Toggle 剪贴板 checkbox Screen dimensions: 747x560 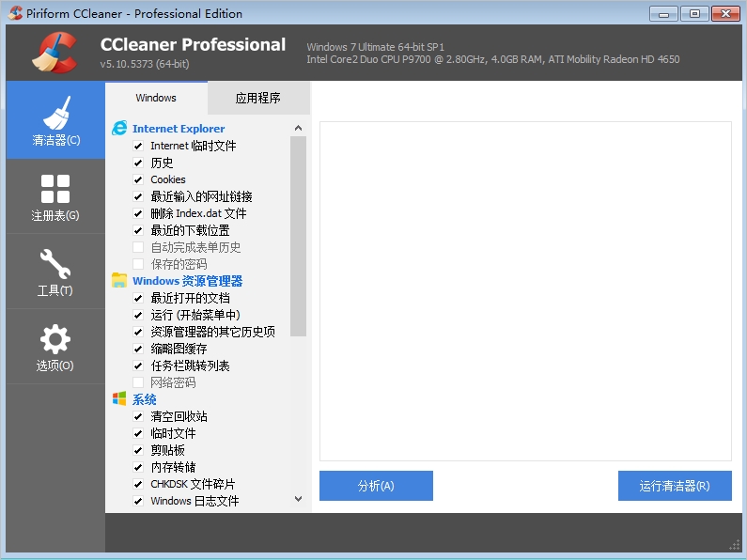[138, 450]
